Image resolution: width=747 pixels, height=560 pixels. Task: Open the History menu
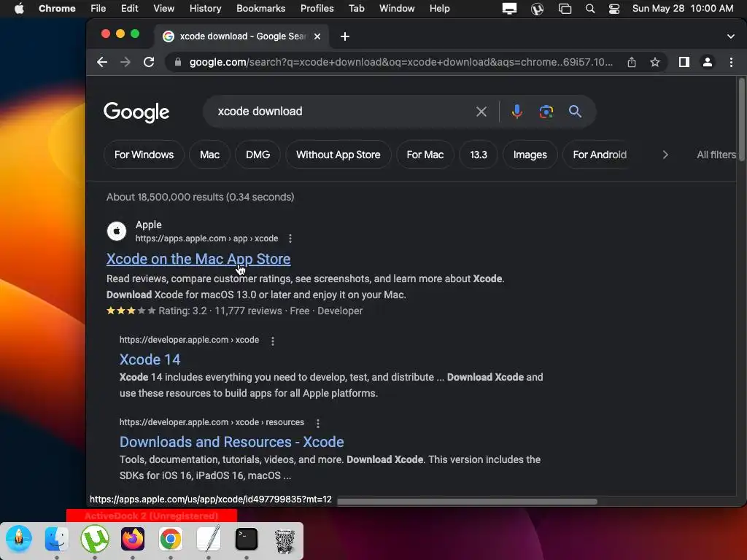[205, 9]
